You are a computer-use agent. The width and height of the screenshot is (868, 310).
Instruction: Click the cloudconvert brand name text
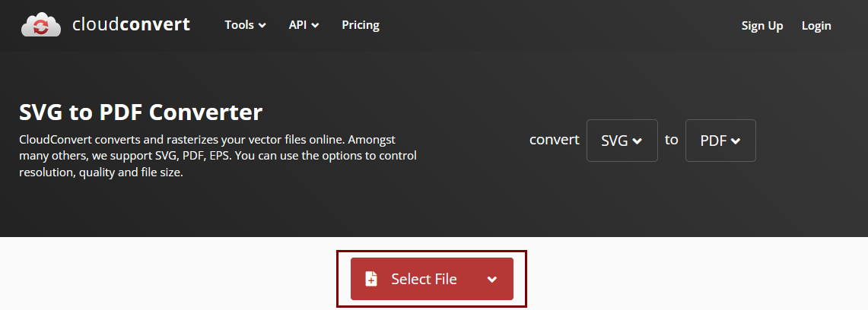tap(131, 25)
